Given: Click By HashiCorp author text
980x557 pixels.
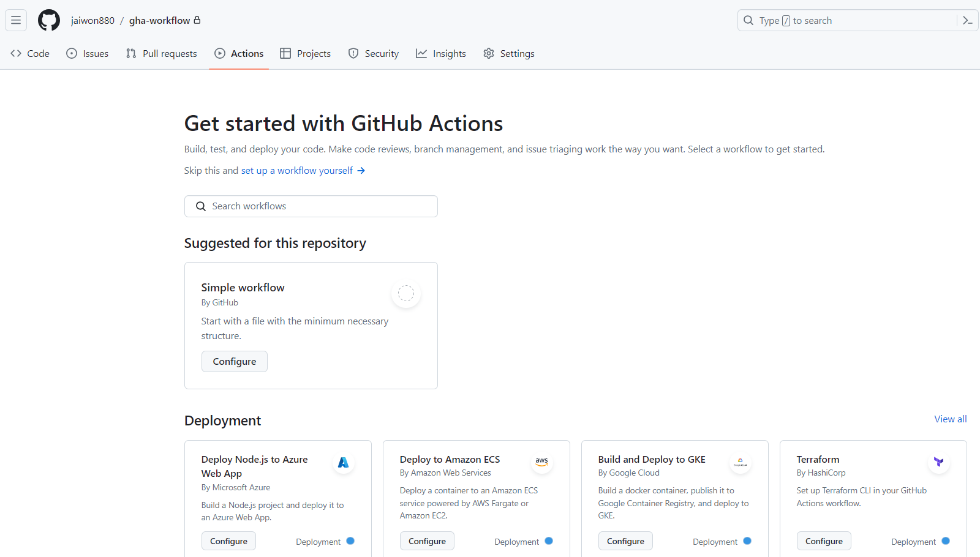Looking at the screenshot, I should click(x=821, y=473).
